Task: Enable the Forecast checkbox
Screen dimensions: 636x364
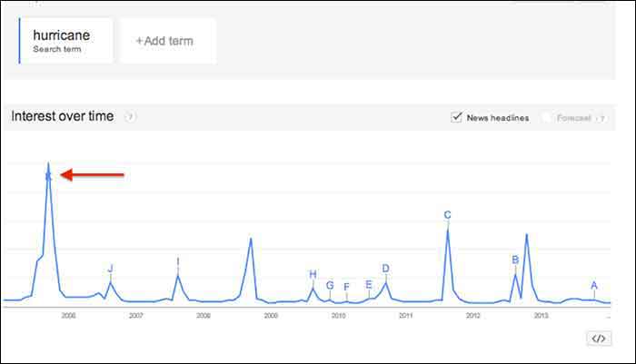Action: click(546, 118)
